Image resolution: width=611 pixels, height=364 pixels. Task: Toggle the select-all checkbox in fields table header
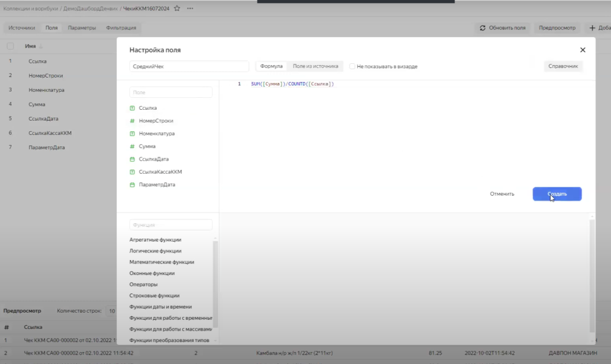10,46
